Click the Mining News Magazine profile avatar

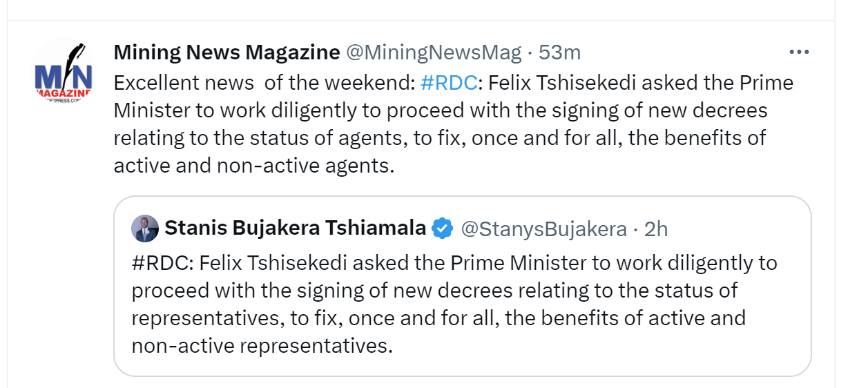[64, 72]
